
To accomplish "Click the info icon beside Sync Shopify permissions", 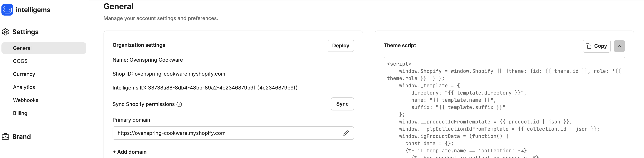I will coord(179,104).
